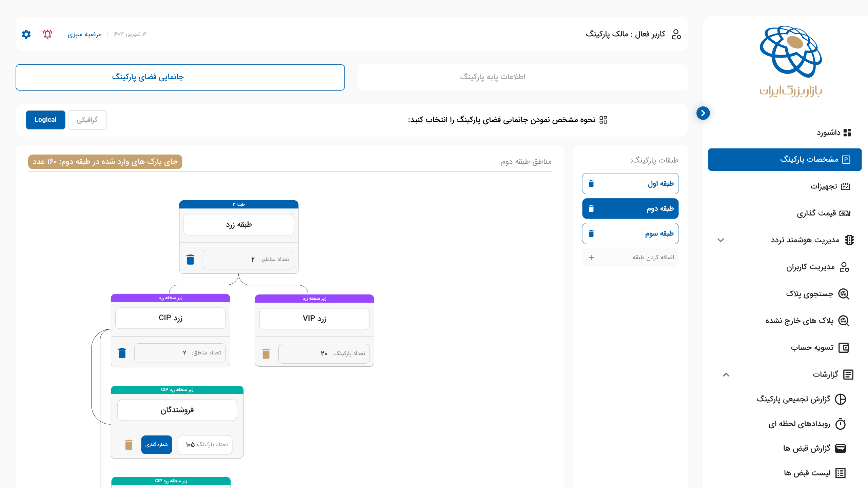The image size is (868, 488).
Task: Click the طبقه زرد name field
Action: [x=239, y=225]
